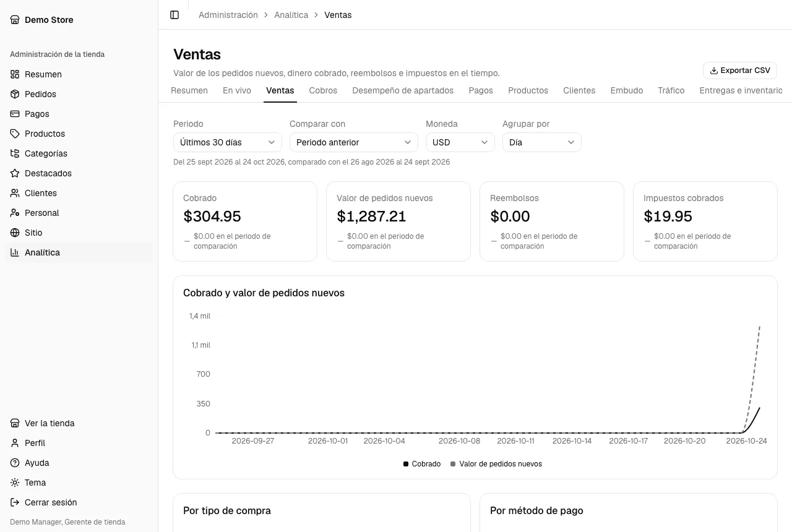Click the $1,287.21 new orders value
Image resolution: width=792 pixels, height=532 pixels.
tap(371, 217)
